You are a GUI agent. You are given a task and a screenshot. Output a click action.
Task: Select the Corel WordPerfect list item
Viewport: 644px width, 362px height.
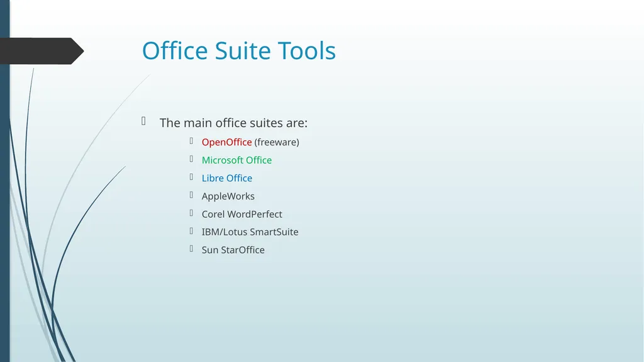pyautogui.click(x=242, y=214)
